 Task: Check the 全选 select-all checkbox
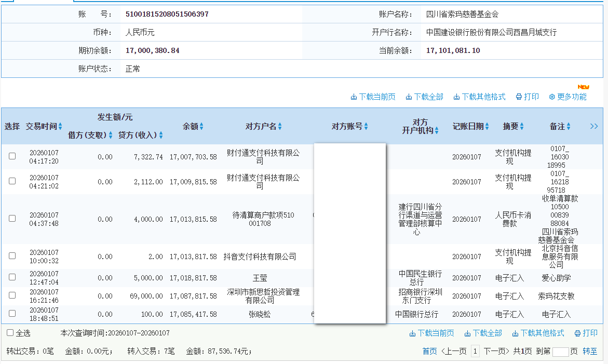[9, 332]
